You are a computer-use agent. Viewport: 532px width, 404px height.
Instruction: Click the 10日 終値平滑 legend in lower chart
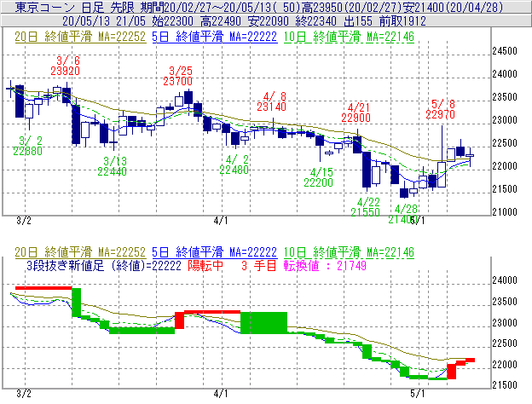[349, 252]
